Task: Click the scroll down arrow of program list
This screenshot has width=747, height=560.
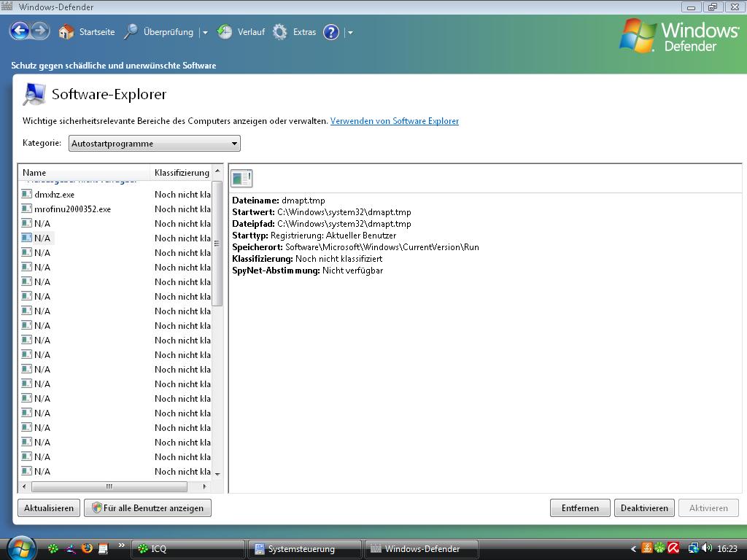Action: click(x=217, y=474)
